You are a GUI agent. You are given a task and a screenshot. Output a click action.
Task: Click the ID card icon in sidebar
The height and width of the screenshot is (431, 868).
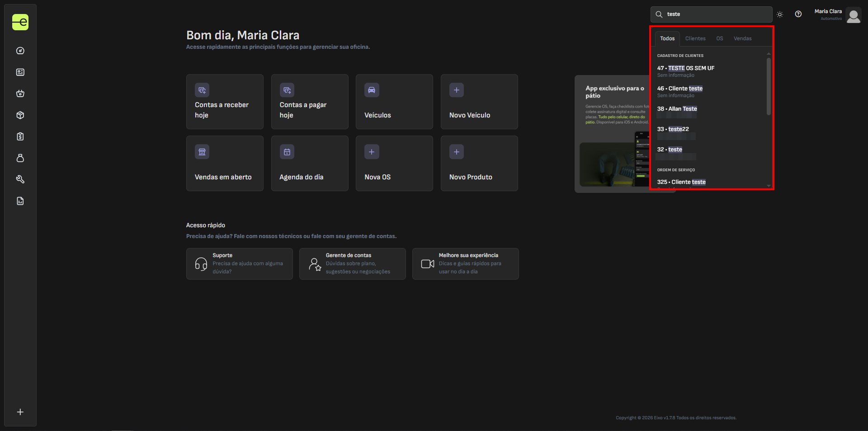[x=20, y=72]
